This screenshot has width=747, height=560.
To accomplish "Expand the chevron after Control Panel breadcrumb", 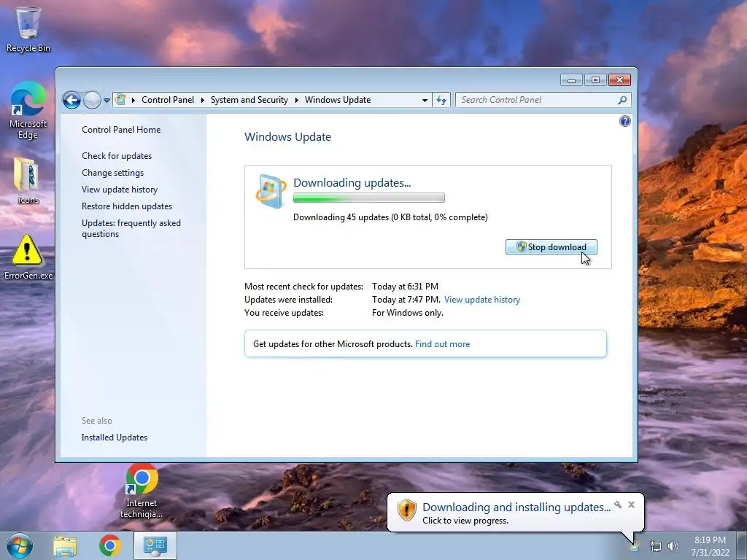I will coord(203,100).
